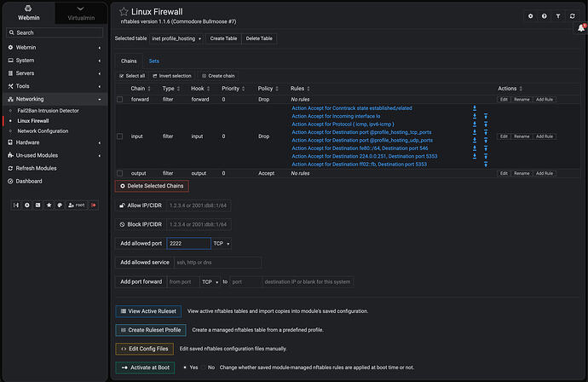Open the Add port forward protocol dropdown
Image resolution: width=588 pixels, height=382 pixels.
210,281
